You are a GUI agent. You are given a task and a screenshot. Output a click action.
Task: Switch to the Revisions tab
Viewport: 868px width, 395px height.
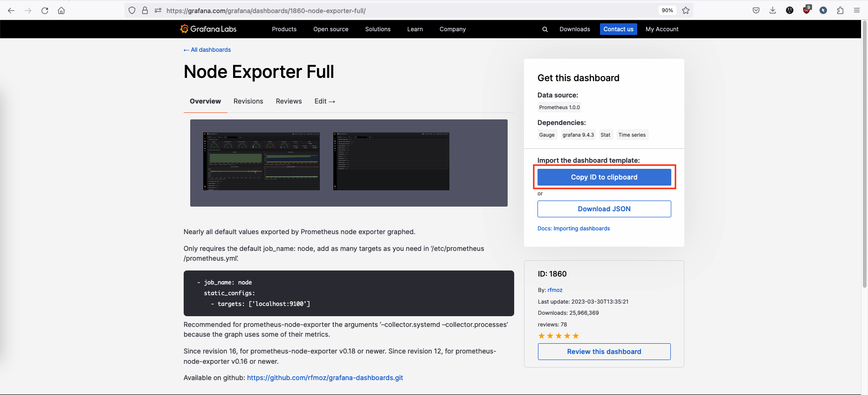(248, 101)
